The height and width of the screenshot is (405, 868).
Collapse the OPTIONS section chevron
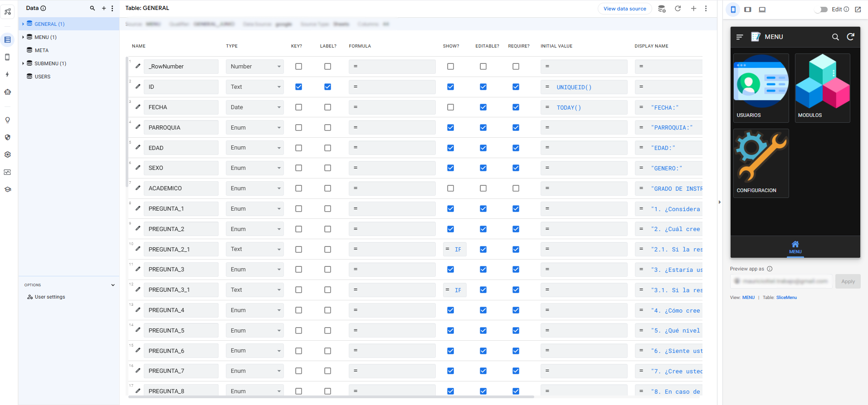[113, 285]
